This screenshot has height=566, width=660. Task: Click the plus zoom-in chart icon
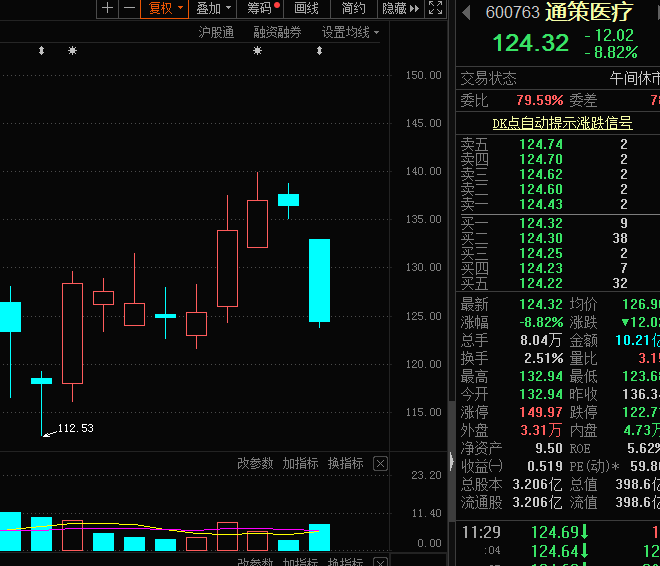pyautogui.click(x=108, y=9)
